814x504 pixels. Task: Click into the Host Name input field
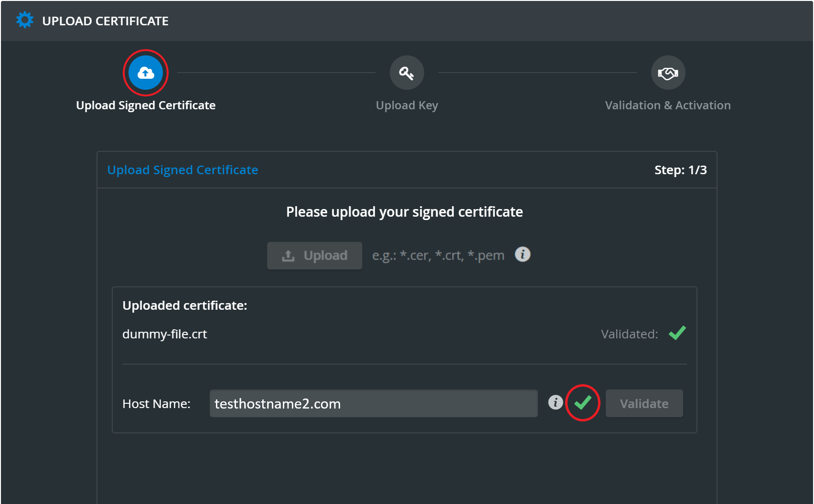coord(374,404)
